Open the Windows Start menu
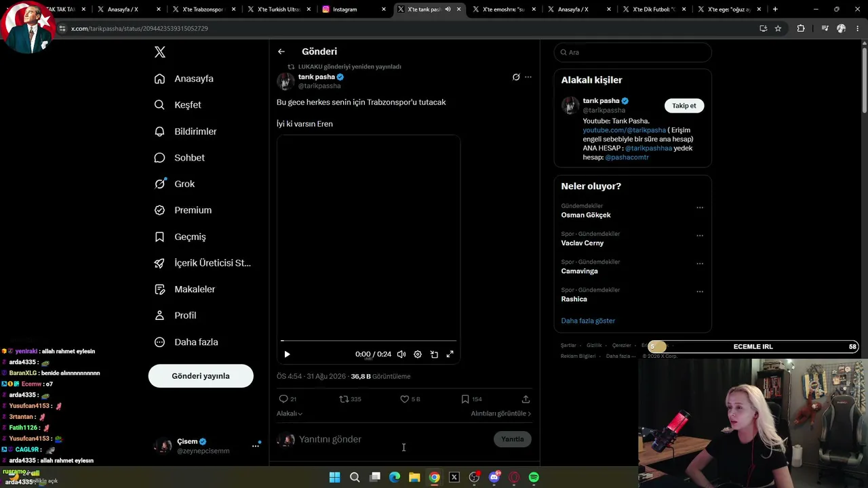 tap(334, 478)
